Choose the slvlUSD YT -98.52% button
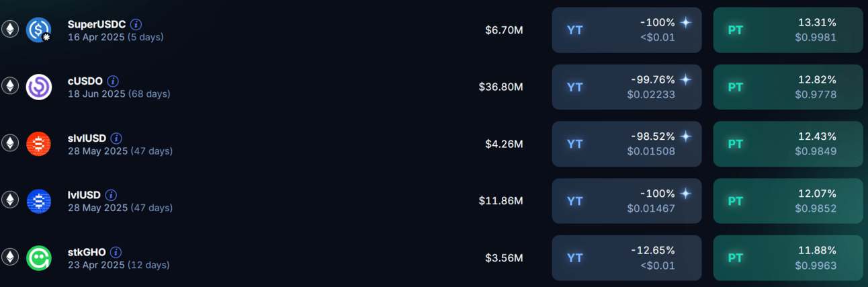This screenshot has width=868, height=287. [x=626, y=144]
